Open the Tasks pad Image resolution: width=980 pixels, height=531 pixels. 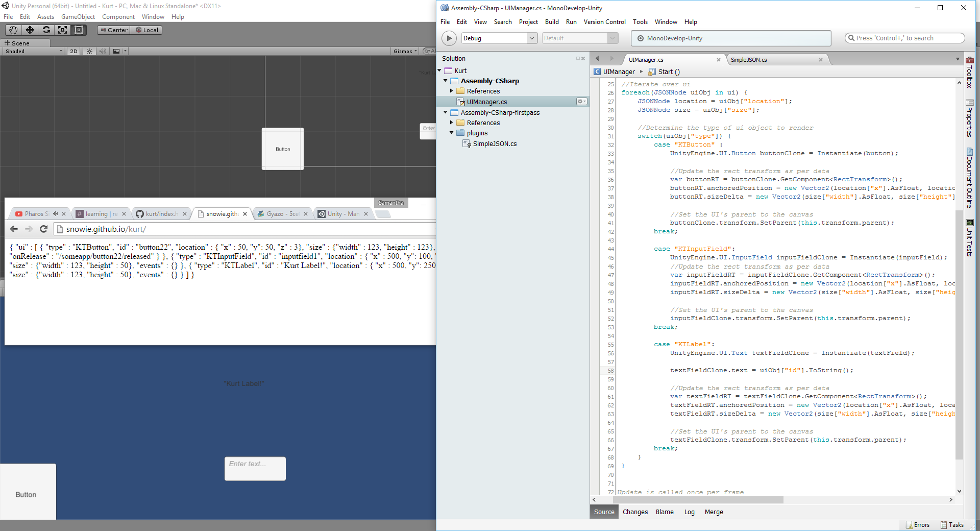point(952,525)
